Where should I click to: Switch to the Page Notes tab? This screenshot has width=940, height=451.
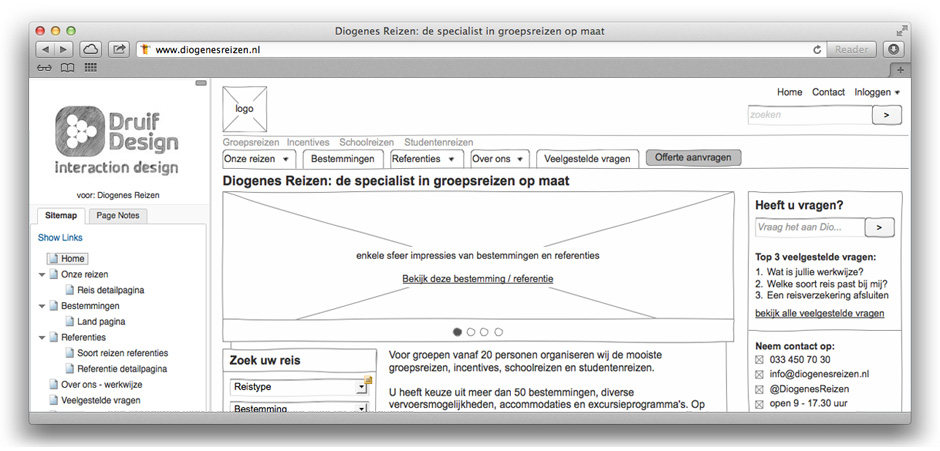pyautogui.click(x=118, y=215)
